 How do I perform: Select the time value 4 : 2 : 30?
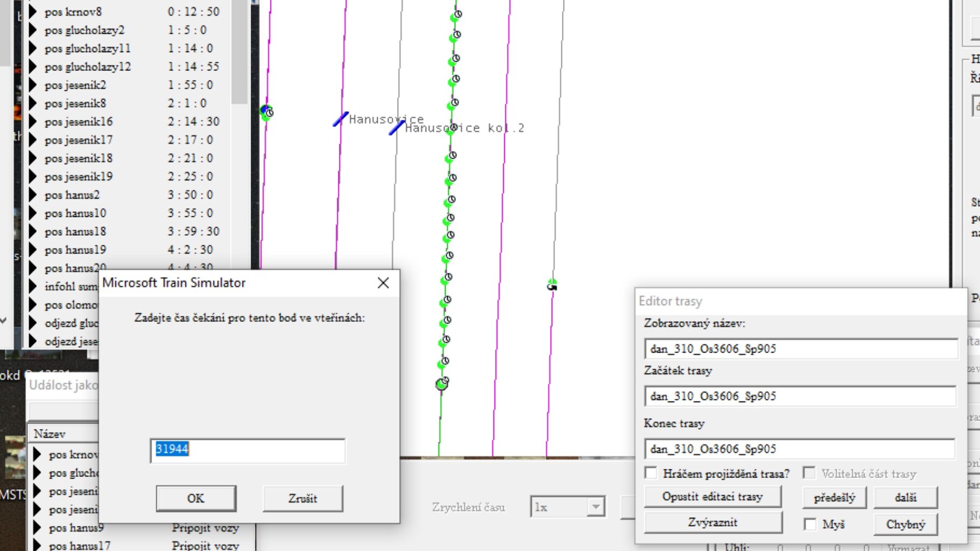(191, 249)
